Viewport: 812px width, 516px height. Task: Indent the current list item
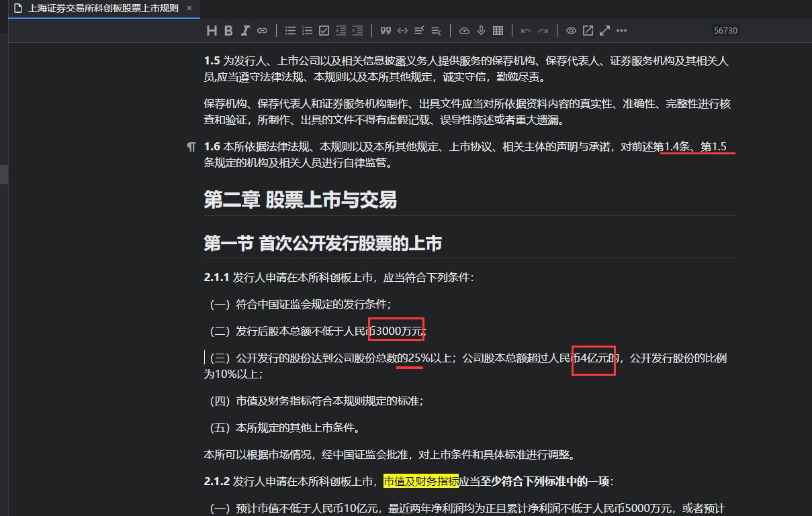[x=357, y=30]
